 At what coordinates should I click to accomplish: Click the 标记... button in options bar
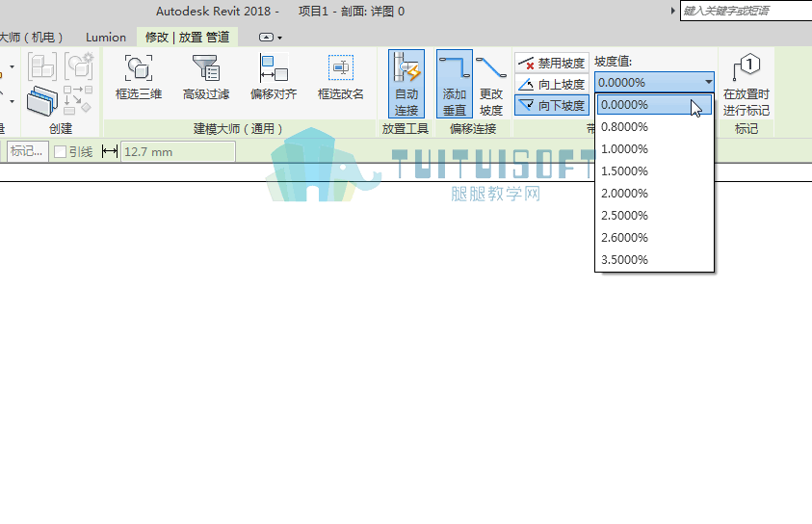[x=28, y=151]
